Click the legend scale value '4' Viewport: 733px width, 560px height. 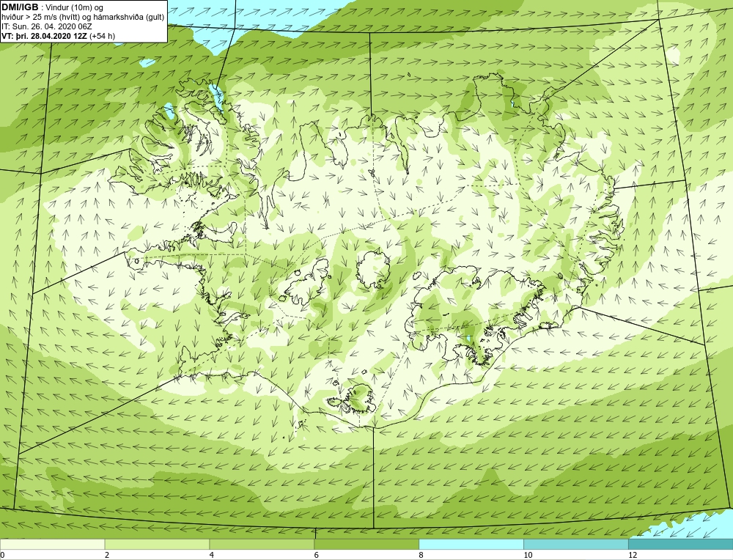212,555
